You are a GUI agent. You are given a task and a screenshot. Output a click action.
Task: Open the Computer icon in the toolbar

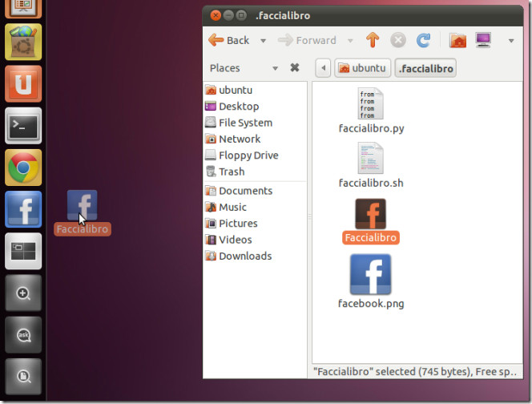tap(483, 40)
